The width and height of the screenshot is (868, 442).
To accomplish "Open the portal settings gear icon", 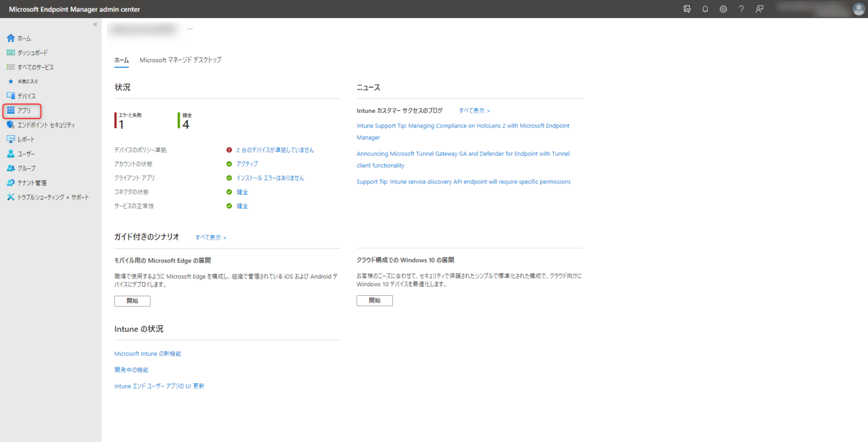I will tap(723, 9).
